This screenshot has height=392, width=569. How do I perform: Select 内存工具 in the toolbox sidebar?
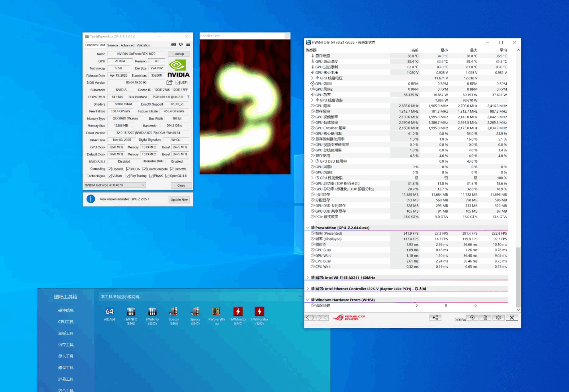[66, 345]
